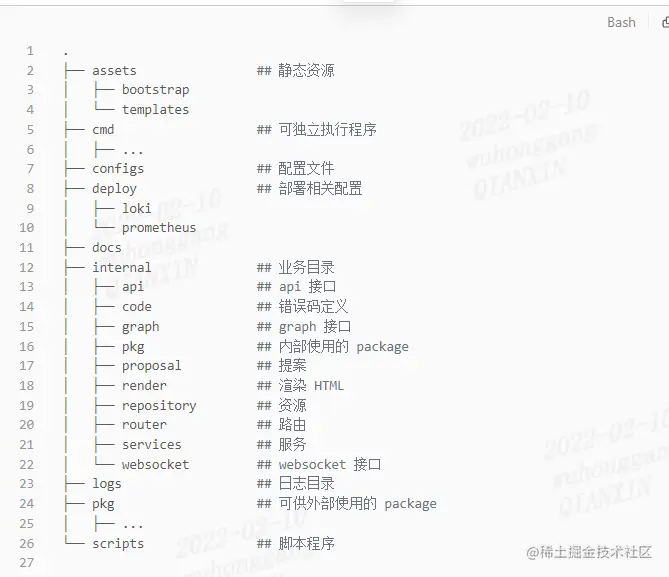Click the 'deploy' directory name
This screenshot has width=669, height=577.
[114, 189]
